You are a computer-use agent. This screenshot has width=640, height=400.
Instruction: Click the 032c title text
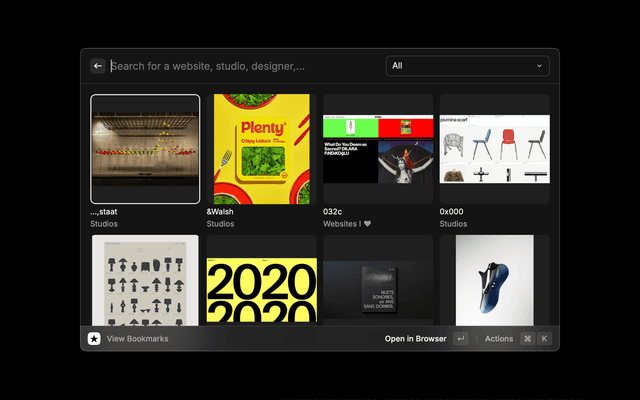pos(333,212)
